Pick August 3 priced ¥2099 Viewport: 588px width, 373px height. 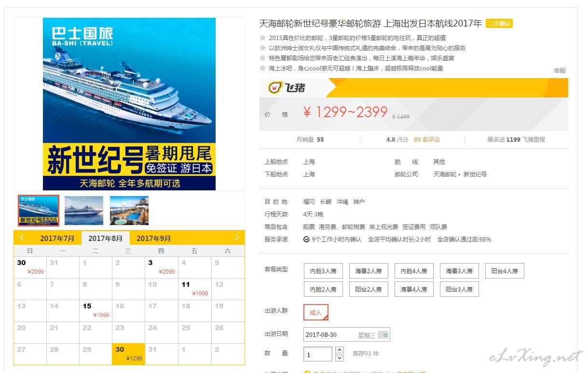[161, 267]
